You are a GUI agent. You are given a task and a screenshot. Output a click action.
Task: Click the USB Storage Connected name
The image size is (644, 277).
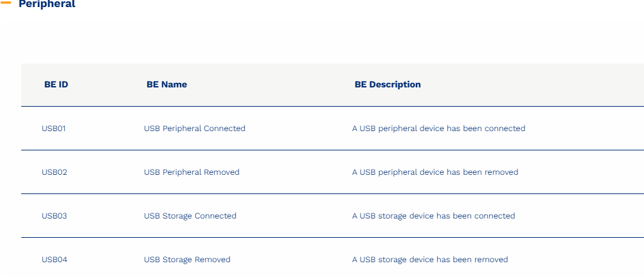[x=190, y=216]
